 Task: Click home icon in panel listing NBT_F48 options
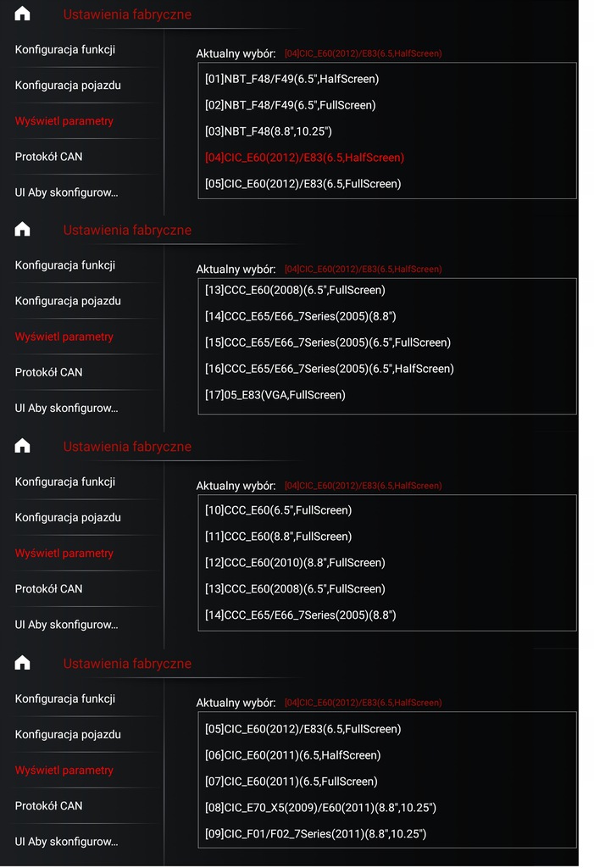click(x=23, y=14)
